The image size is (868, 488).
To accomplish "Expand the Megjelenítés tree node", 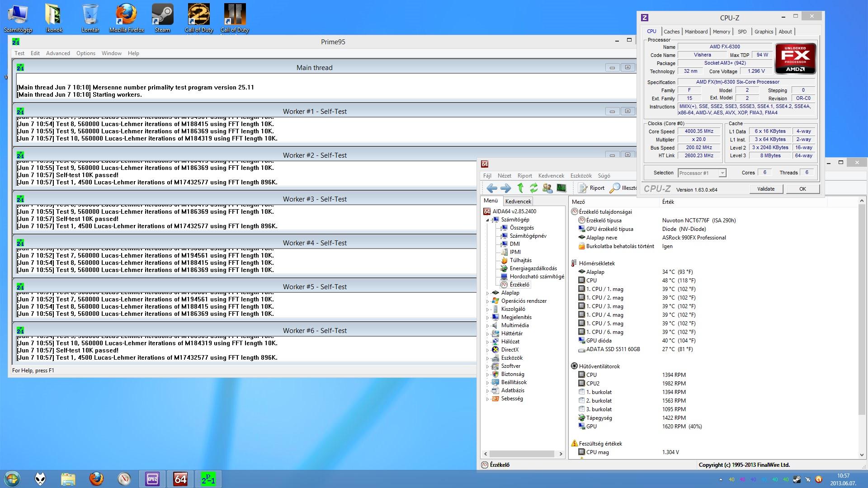I will [488, 318].
